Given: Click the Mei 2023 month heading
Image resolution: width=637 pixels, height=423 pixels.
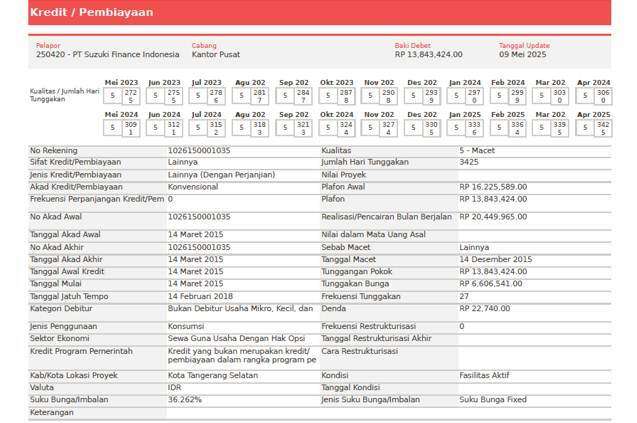Looking at the screenshot, I should (x=121, y=82).
